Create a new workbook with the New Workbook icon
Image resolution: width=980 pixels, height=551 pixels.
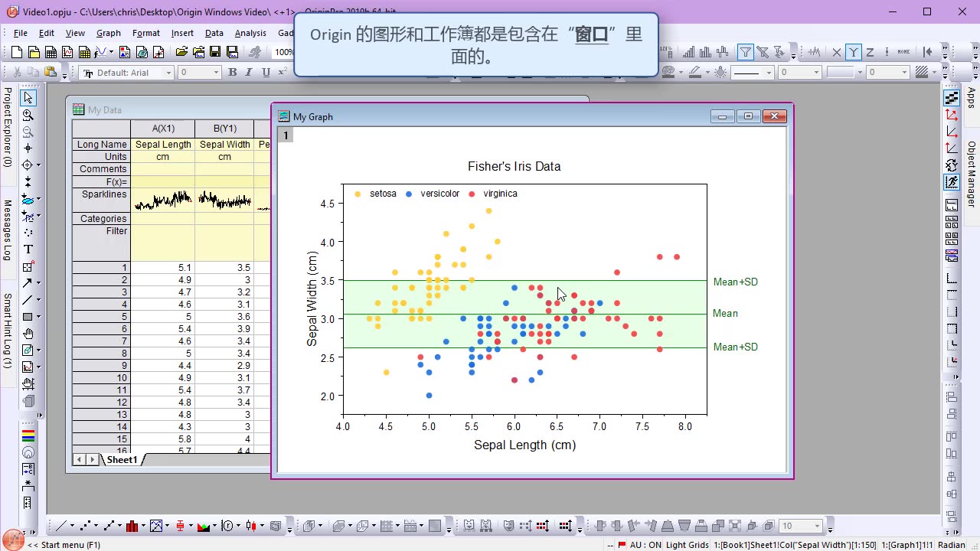tap(51, 51)
